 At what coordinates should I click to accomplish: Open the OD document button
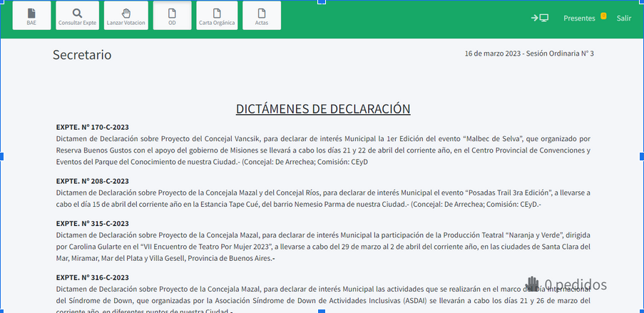[172, 16]
